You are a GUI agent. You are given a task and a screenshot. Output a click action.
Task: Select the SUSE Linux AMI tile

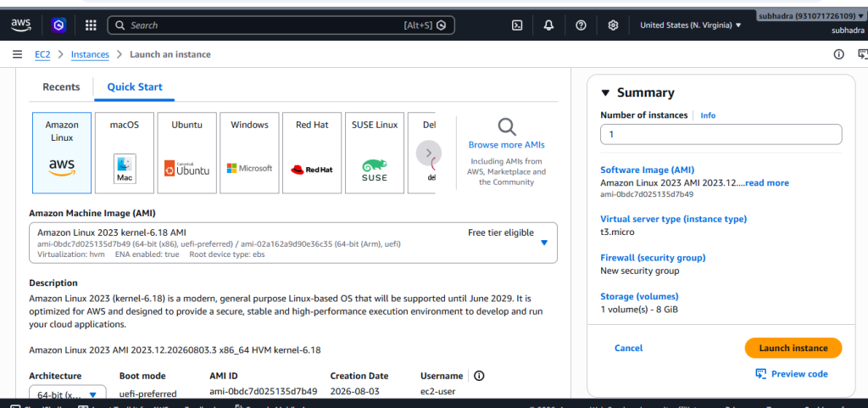[x=375, y=154]
